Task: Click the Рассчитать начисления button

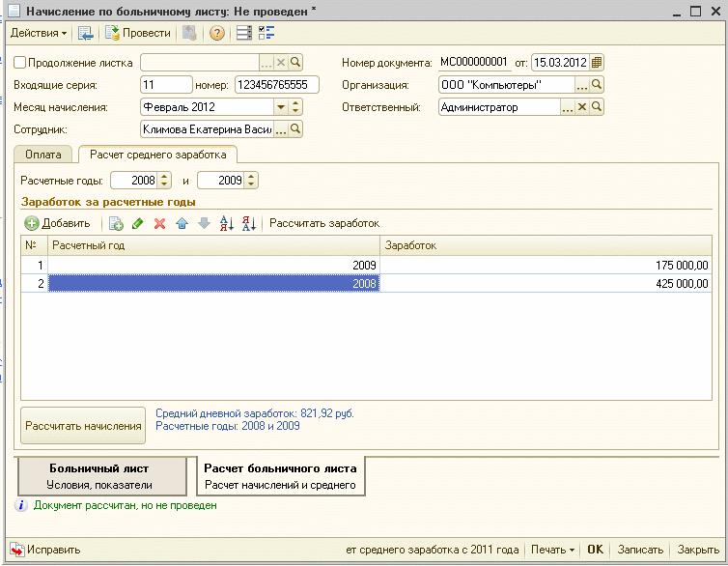Action: [83, 426]
